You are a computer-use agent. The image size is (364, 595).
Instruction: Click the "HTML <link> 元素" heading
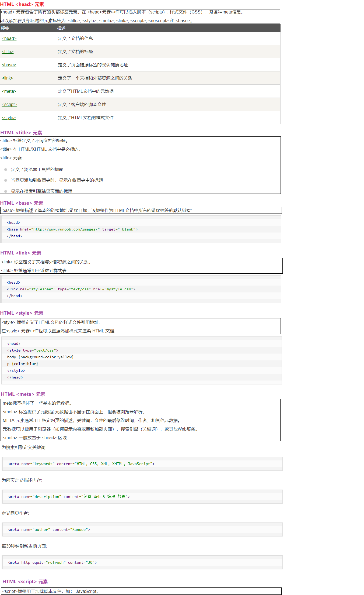[21, 253]
